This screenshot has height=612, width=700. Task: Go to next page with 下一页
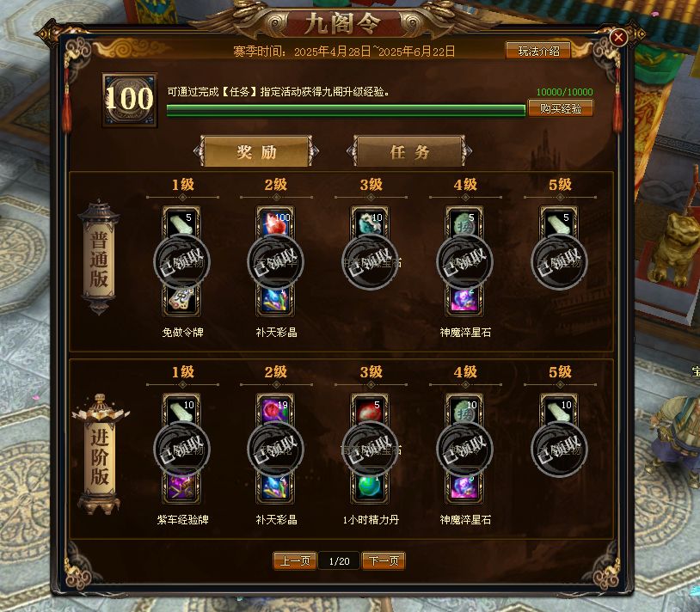point(384,560)
